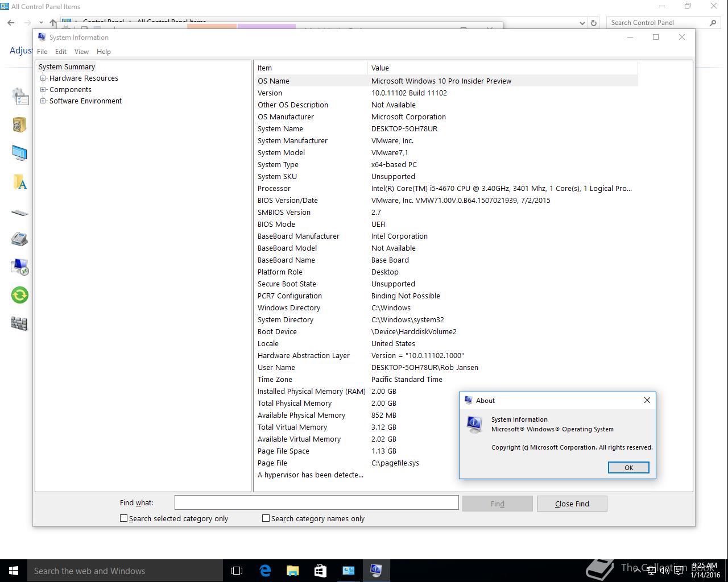
Task: Open the Edit menu
Action: point(61,52)
